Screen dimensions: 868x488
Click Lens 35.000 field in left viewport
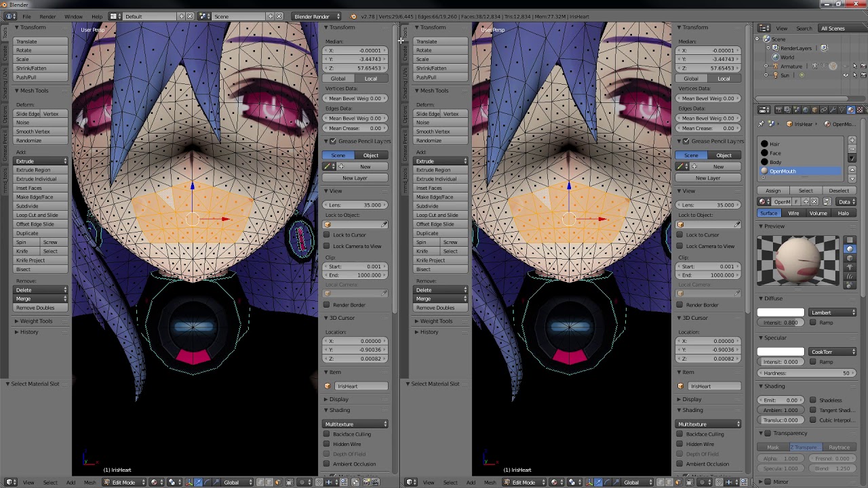[x=356, y=205]
